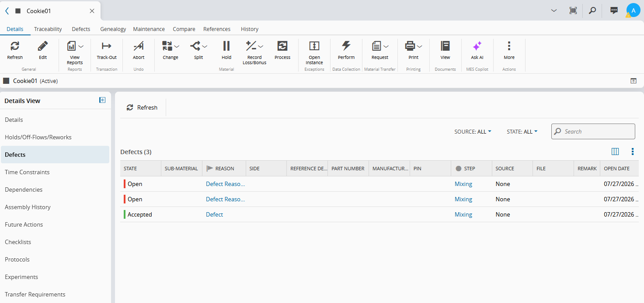The height and width of the screenshot is (303, 644).
Task: Select Protocols in Details View
Action: click(x=55, y=259)
